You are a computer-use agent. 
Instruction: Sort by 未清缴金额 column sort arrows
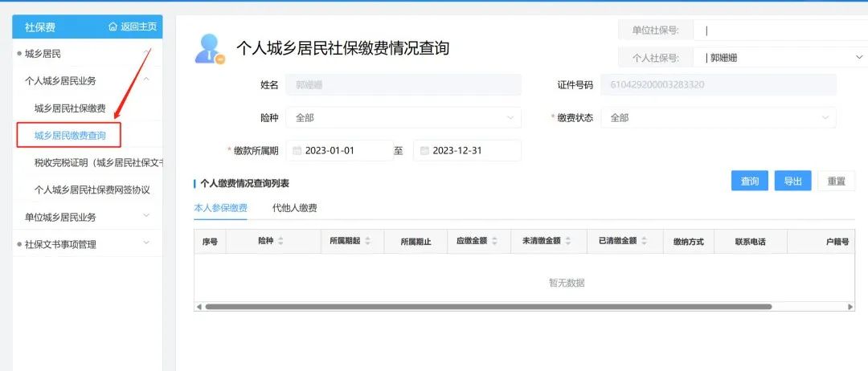[567, 241]
